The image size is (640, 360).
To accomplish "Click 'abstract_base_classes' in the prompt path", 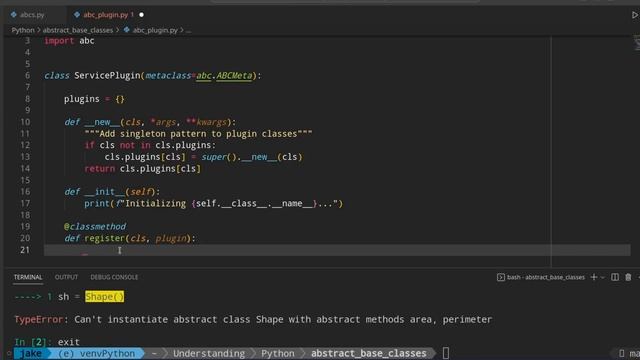I will [369, 353].
